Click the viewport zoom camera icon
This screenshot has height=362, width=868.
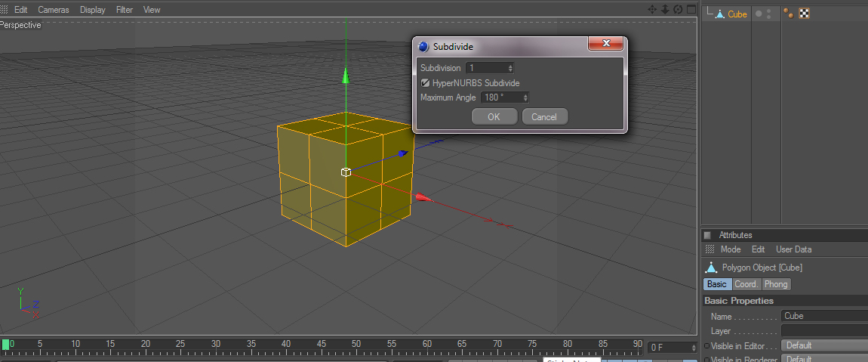665,9
